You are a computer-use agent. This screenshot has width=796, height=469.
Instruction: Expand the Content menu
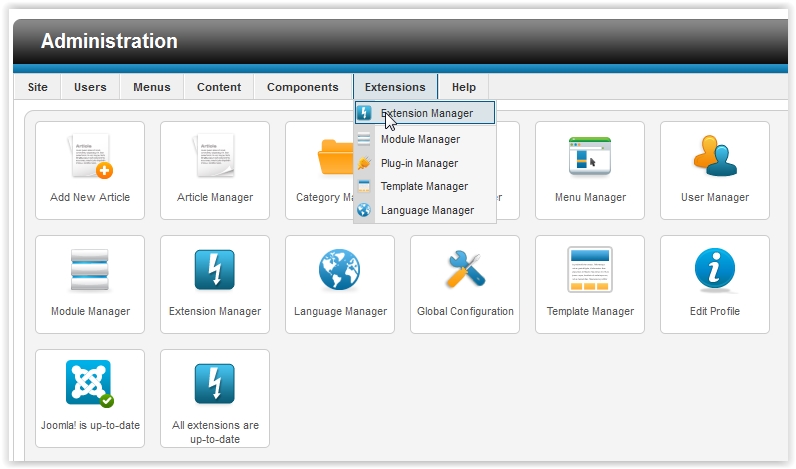219,87
